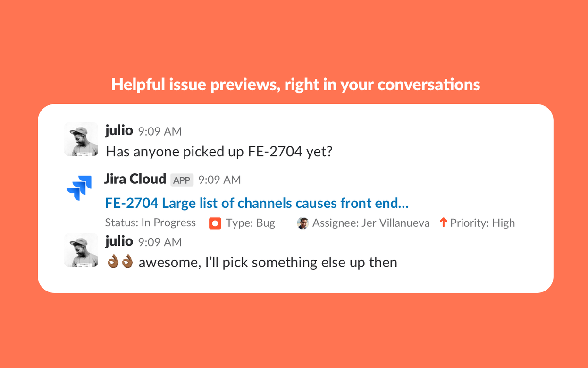Click the Jira Cloud app name
Image resolution: width=588 pixels, height=368 pixels.
[x=135, y=179]
